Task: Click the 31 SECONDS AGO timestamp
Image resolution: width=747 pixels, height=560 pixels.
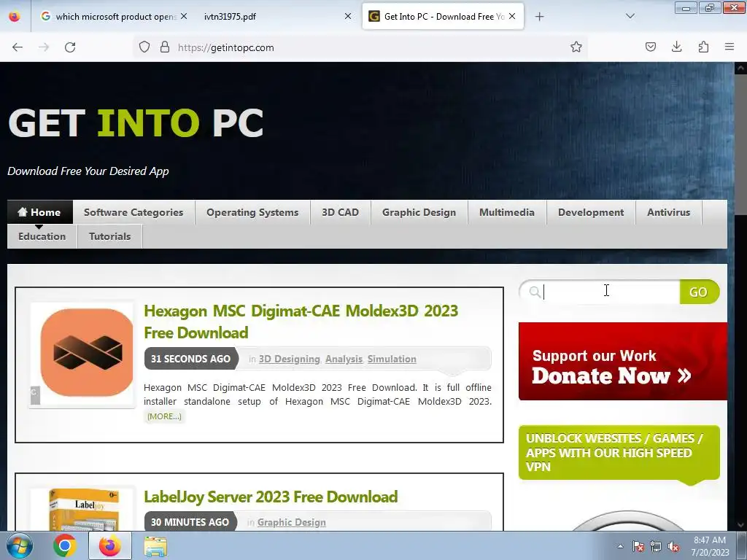Action: [190, 359]
